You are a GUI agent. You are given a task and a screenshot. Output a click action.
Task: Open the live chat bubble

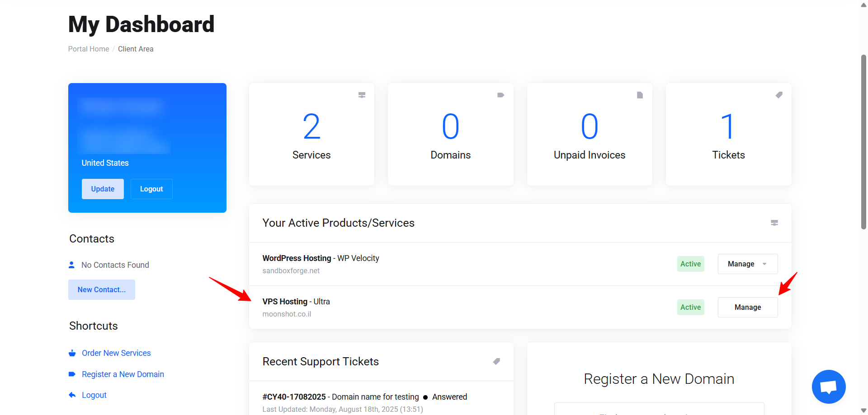[x=829, y=387]
